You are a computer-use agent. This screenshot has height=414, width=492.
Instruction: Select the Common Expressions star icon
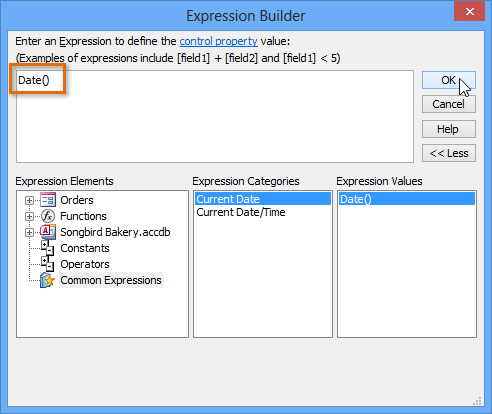(47, 280)
